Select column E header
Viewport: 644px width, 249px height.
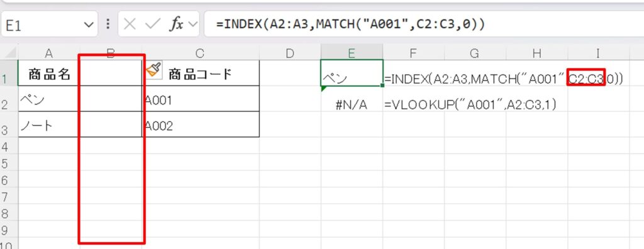tap(352, 53)
